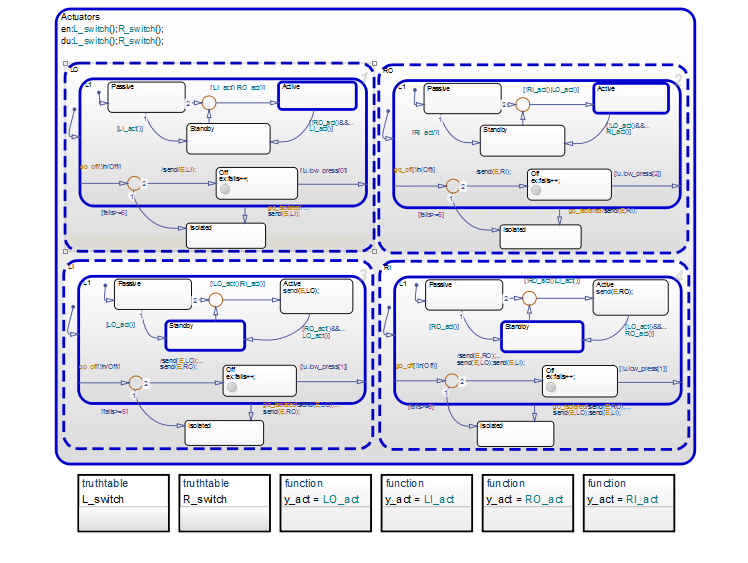
Task: Click the Actuators chart title text
Action: pyautogui.click(x=80, y=17)
